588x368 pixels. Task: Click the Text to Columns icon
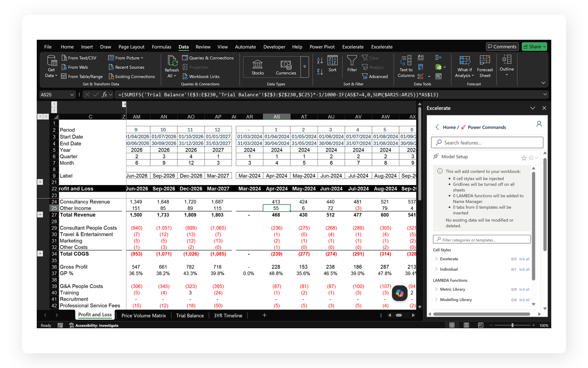pyautogui.click(x=406, y=66)
